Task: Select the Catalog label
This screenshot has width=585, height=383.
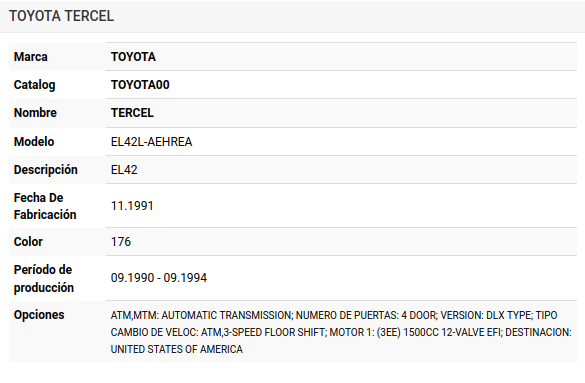Action: 34,85
